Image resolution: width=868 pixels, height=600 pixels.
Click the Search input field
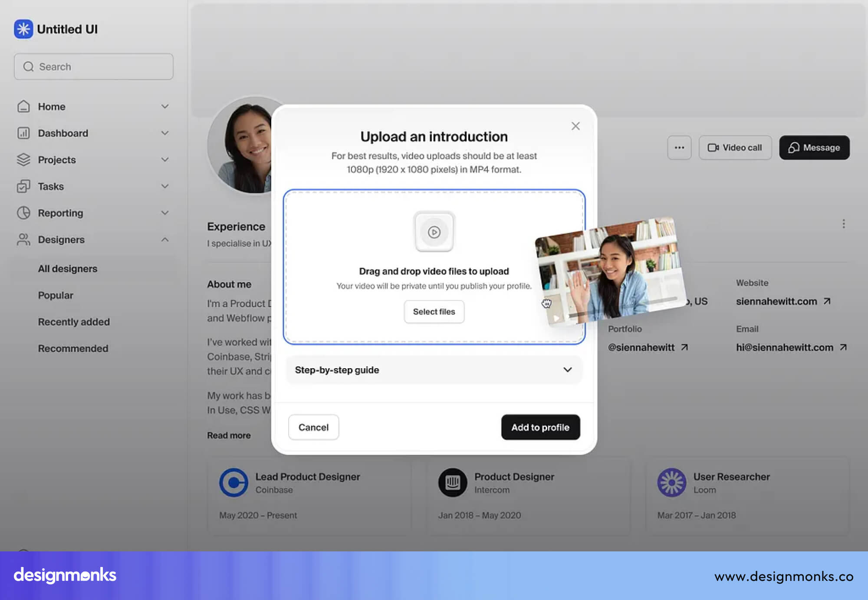93,66
